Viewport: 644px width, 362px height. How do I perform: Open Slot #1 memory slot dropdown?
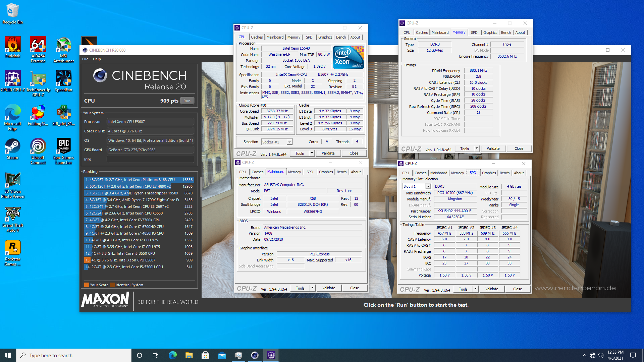pos(417,186)
